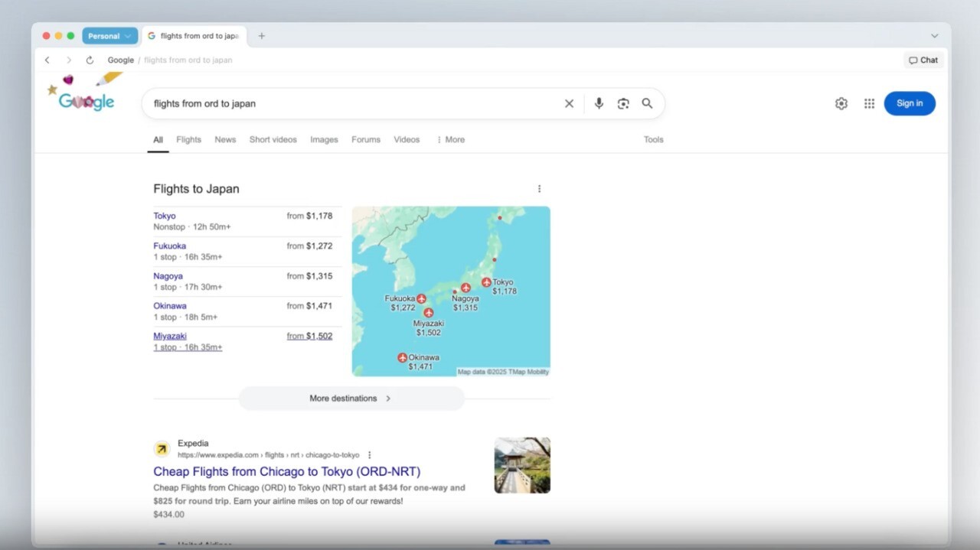
Task: Open Google settings gear icon
Action: coord(841,104)
